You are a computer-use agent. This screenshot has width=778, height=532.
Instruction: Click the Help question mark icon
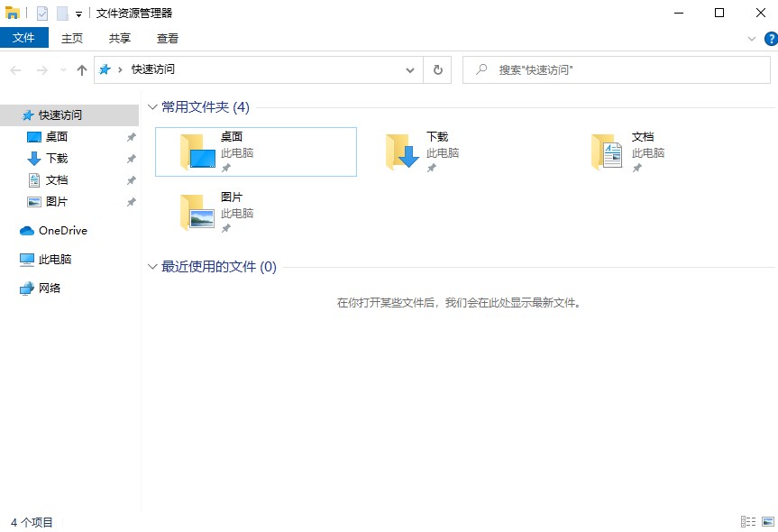pyautogui.click(x=769, y=38)
